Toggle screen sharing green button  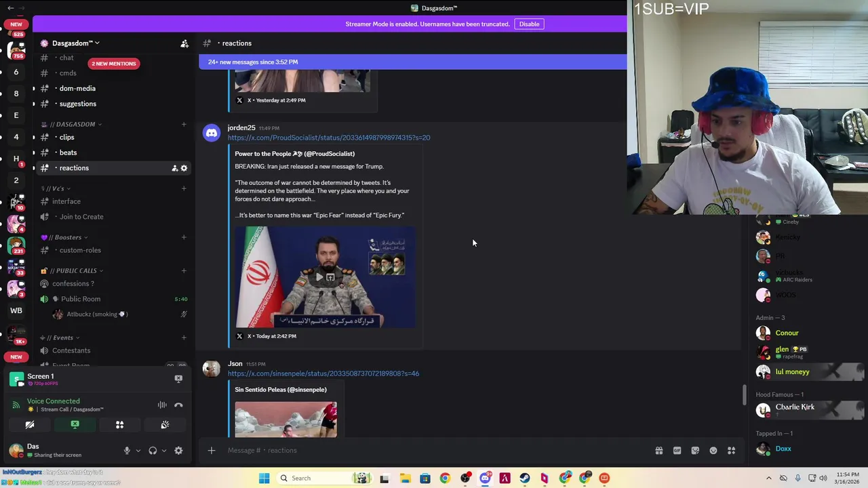pos(75,425)
